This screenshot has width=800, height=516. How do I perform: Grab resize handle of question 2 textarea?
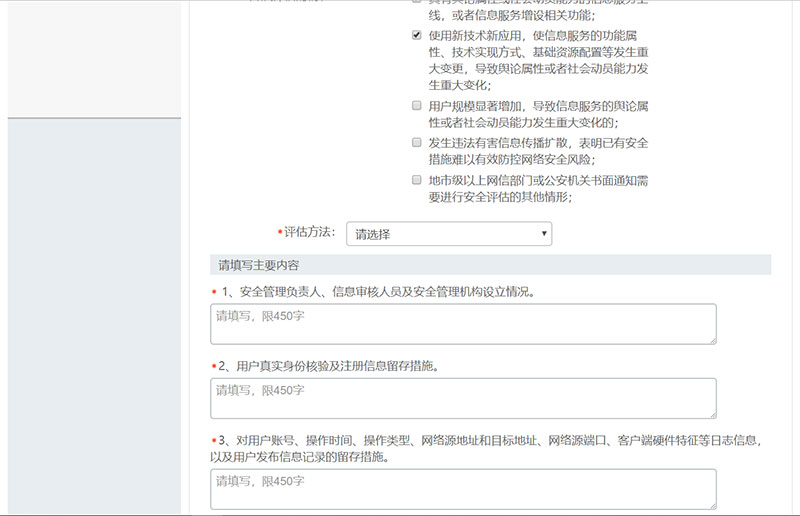coord(713,415)
